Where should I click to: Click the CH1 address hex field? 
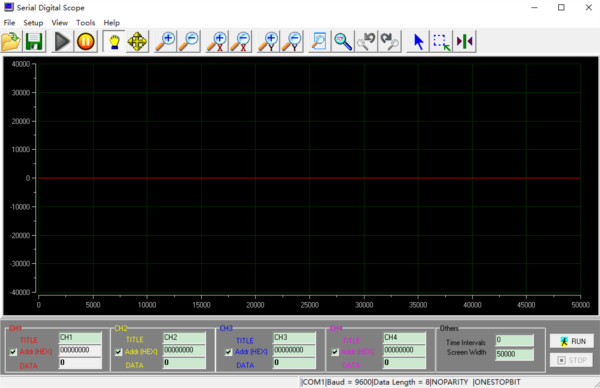tap(80, 350)
